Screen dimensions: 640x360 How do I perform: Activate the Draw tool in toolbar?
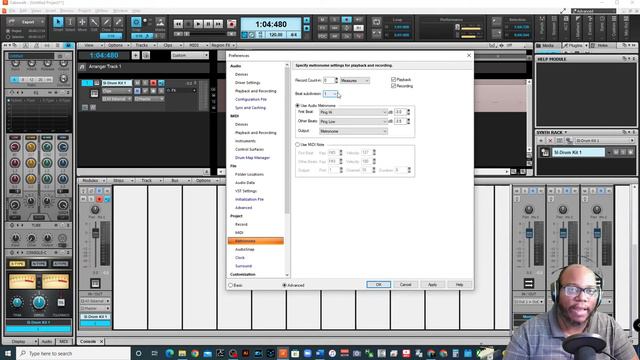click(x=106, y=22)
